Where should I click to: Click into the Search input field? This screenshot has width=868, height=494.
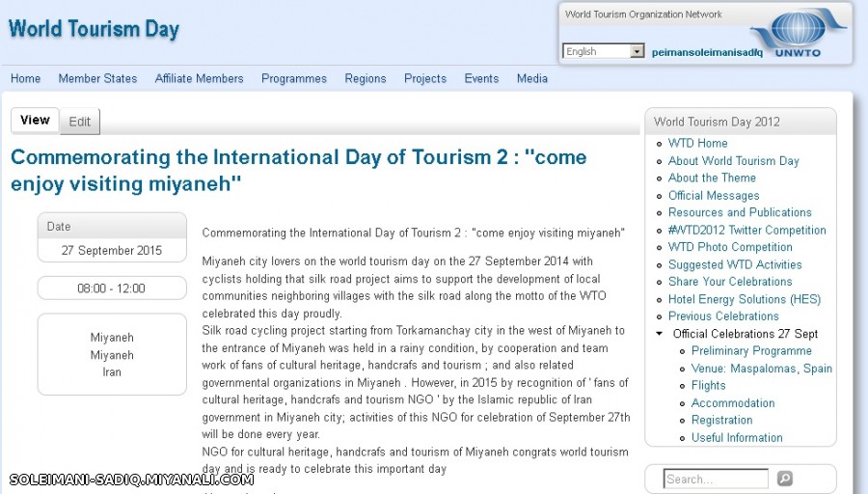coord(716,479)
